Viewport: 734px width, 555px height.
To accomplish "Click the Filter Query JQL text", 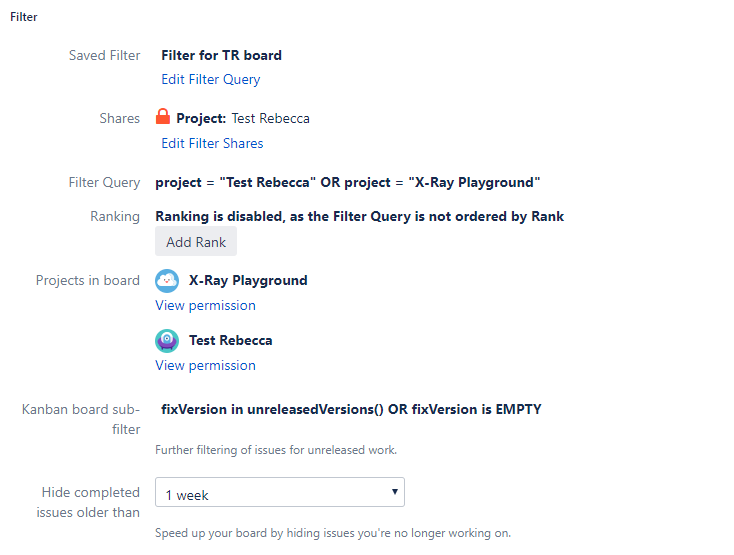I will point(348,183).
